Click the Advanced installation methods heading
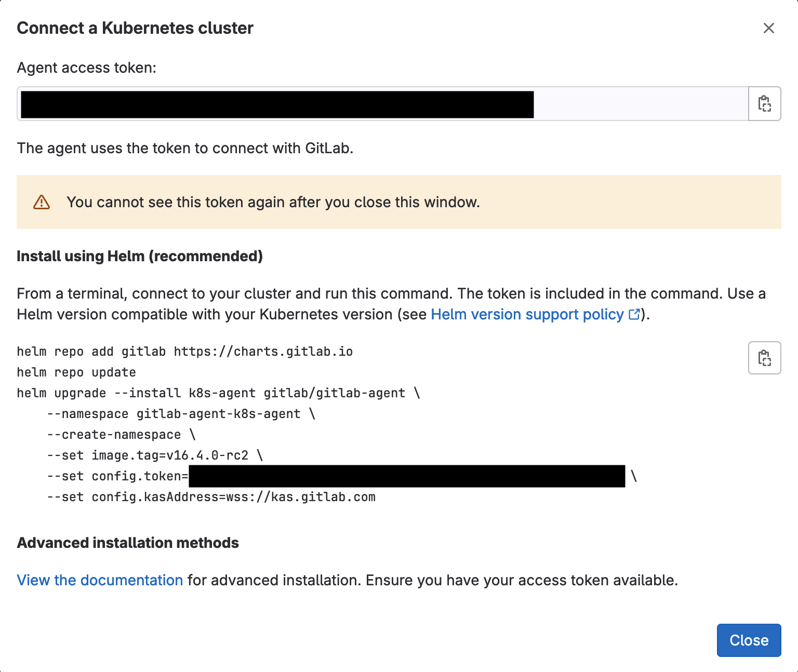The height and width of the screenshot is (672, 798). point(128,543)
